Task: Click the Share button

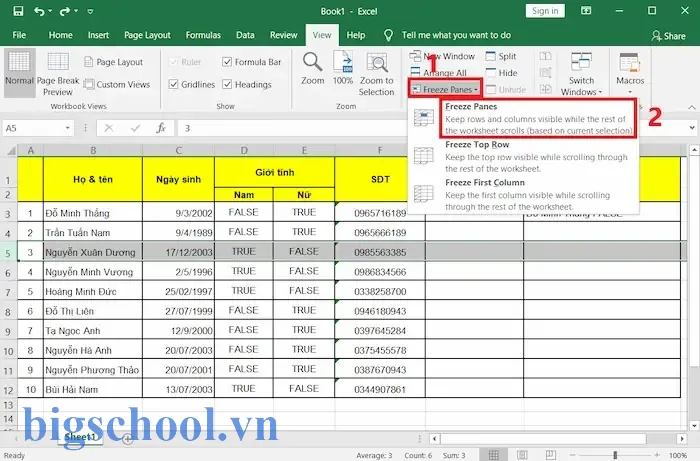Action: click(668, 36)
